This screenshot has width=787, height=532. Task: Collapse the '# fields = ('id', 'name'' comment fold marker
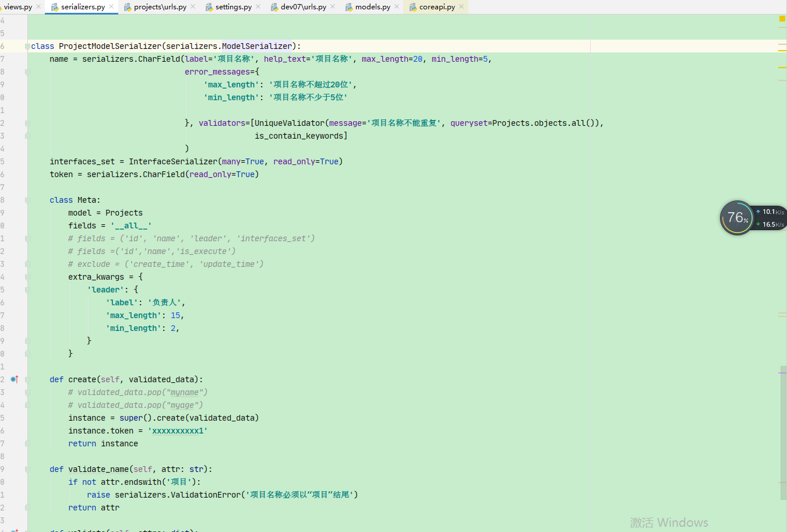coord(27,238)
